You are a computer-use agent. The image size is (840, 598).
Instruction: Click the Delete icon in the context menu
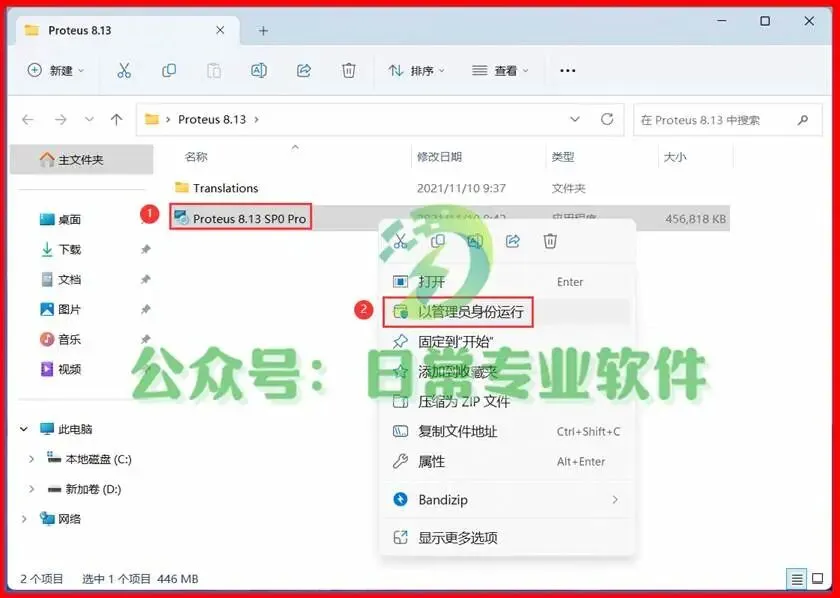550,241
